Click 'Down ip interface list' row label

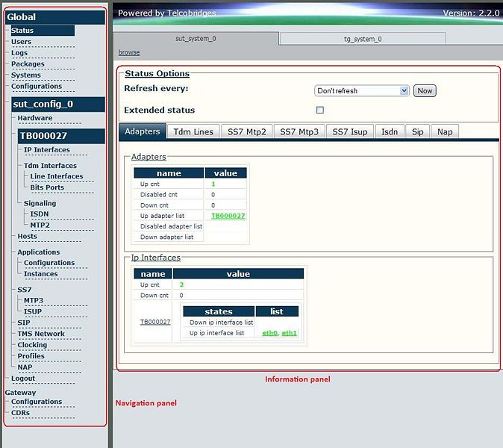click(x=222, y=323)
